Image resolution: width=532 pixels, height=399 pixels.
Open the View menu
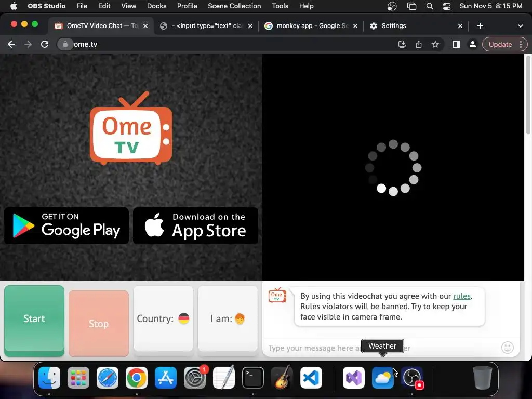coord(129,6)
